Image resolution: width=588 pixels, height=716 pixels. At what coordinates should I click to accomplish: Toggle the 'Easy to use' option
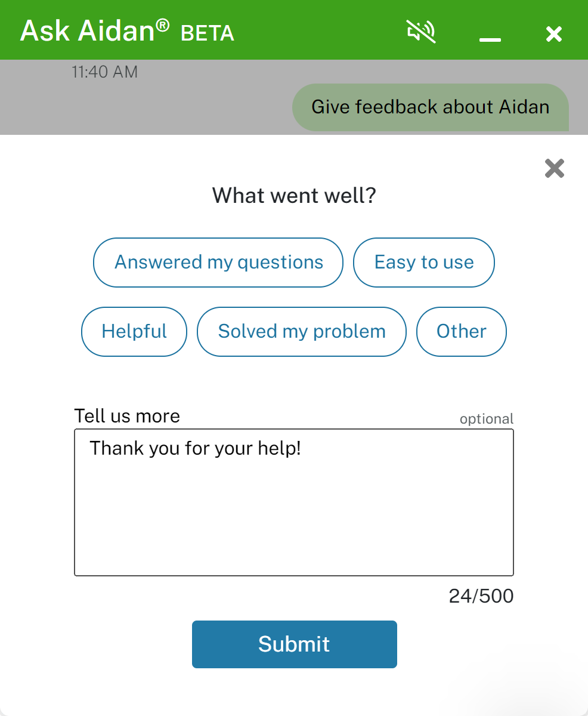pos(423,263)
